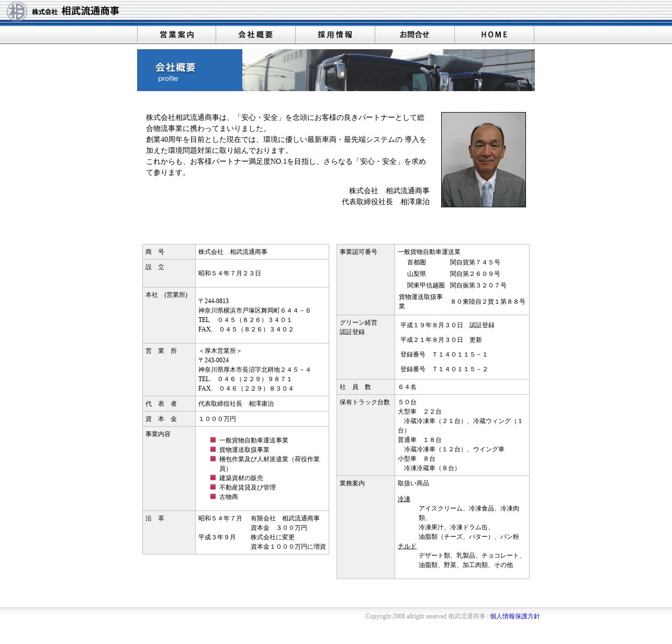The height and width of the screenshot is (644, 672).
Task: Click the president's portrait photo
Action: pyautogui.click(x=484, y=160)
